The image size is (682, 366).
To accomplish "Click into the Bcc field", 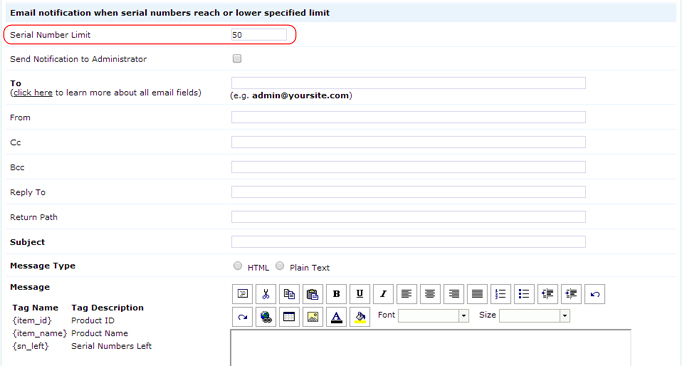I will [408, 167].
